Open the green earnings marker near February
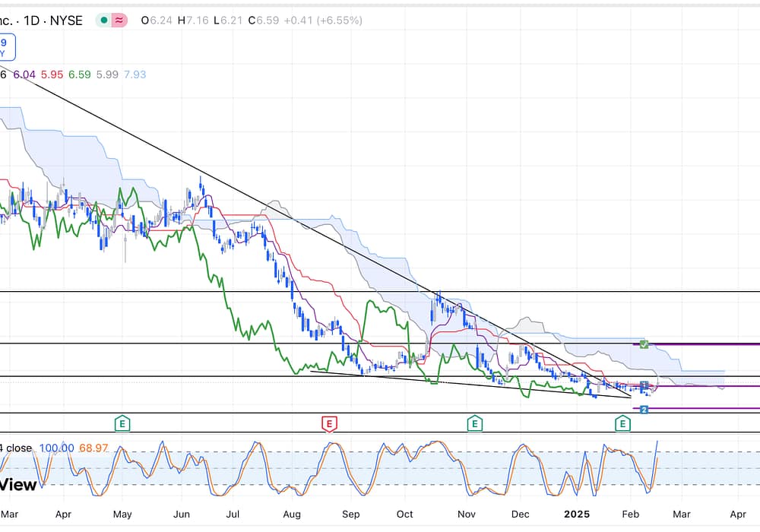The height and width of the screenshot is (532, 760). (x=623, y=423)
